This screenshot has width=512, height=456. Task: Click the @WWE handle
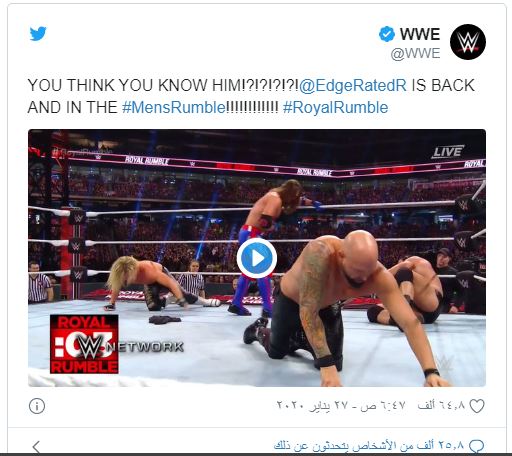point(415,53)
